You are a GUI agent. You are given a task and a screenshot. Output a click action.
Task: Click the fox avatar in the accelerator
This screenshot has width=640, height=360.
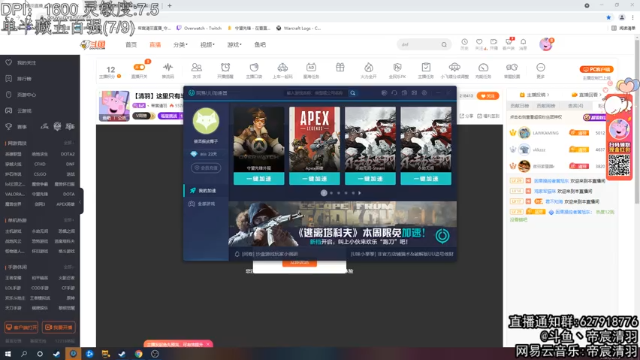click(x=206, y=121)
